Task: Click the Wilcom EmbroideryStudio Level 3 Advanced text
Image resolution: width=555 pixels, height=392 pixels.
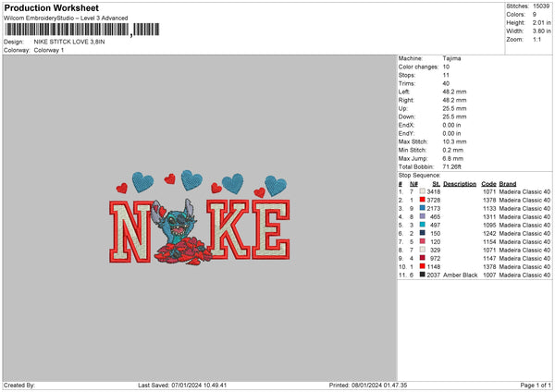Action: 66,18
